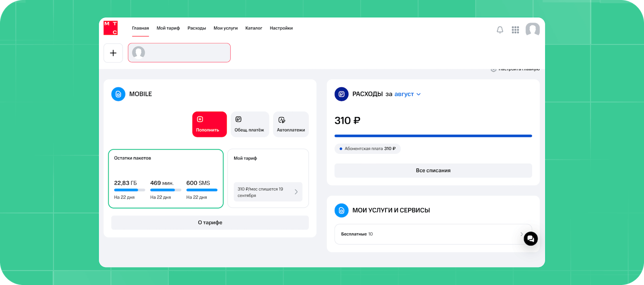Click the plus button to add account
This screenshot has height=285, width=644.
click(x=113, y=53)
